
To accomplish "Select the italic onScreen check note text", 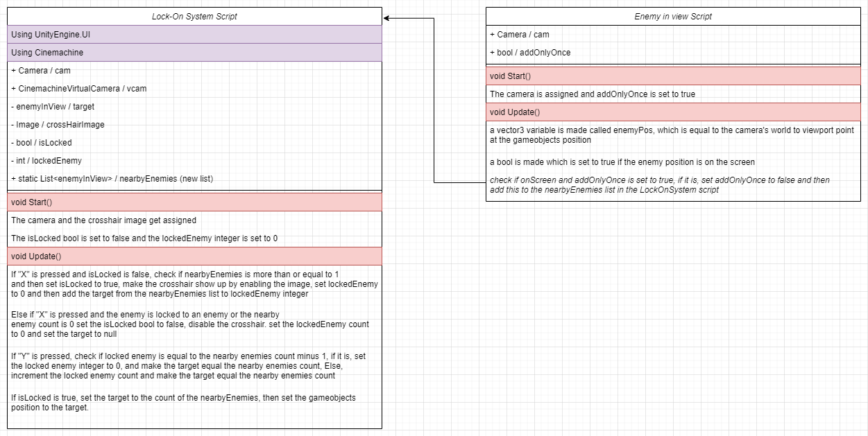I will [x=673, y=184].
